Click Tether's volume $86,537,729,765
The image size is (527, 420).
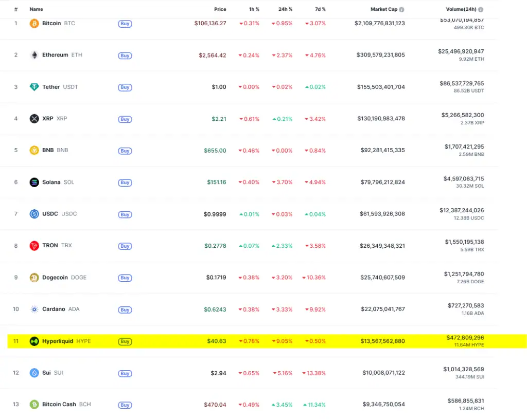point(462,83)
